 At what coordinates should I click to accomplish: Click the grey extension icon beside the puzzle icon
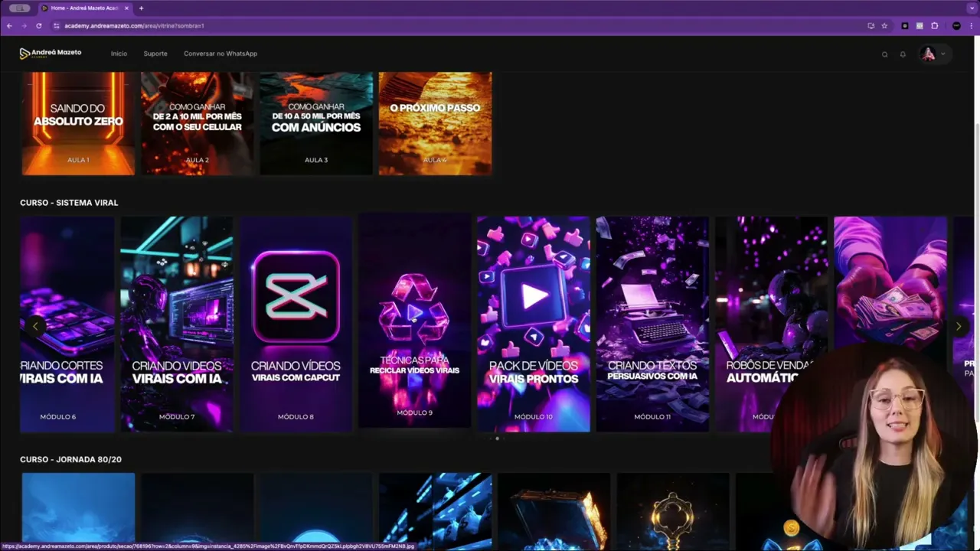click(920, 25)
